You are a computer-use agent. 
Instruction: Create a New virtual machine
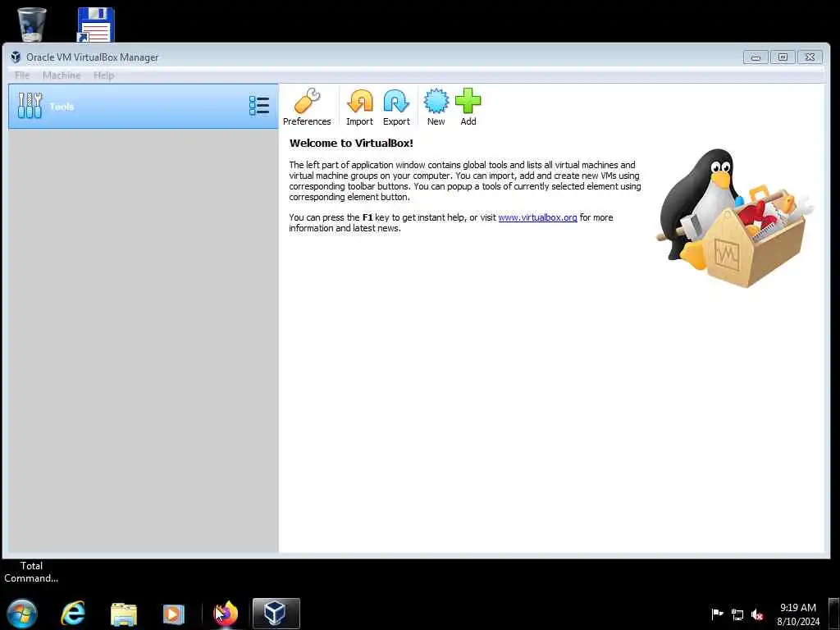tap(436, 107)
